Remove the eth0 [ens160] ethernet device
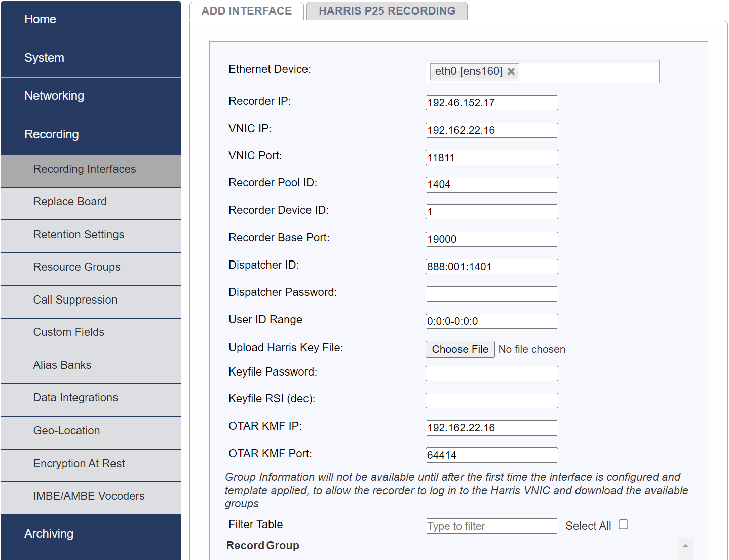The width and height of the screenshot is (729, 560). (x=511, y=71)
